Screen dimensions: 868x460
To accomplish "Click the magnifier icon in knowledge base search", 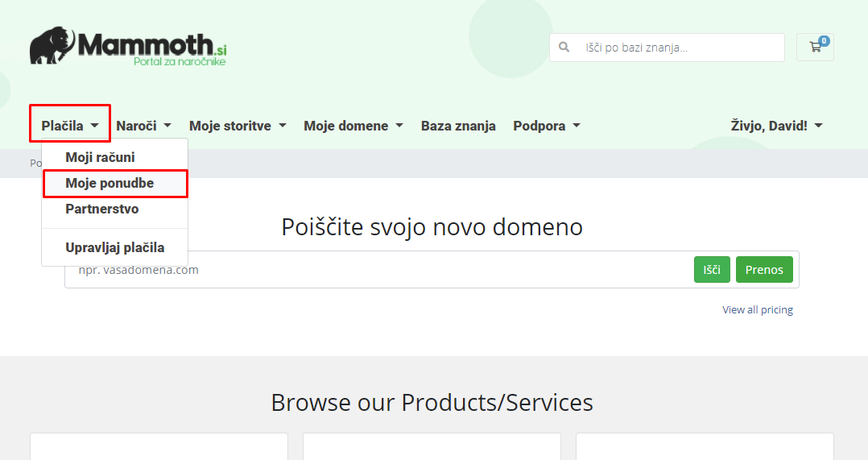I will tap(564, 47).
